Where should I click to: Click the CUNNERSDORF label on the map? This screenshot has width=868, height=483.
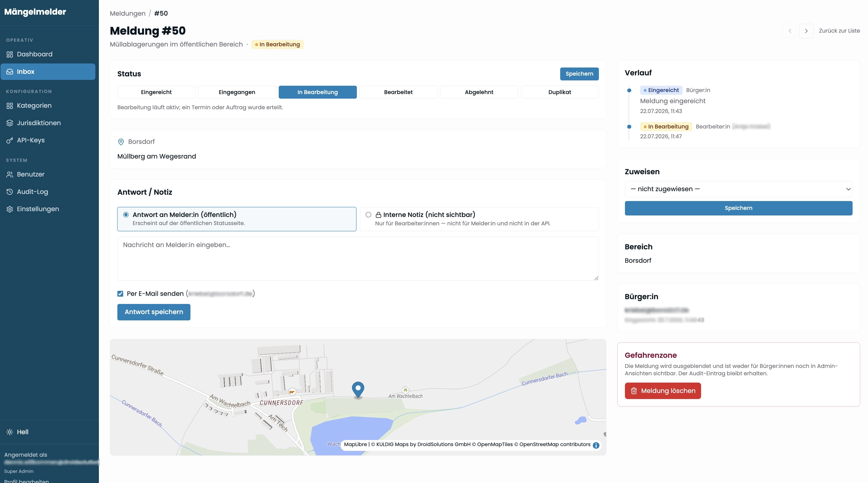[281, 403]
